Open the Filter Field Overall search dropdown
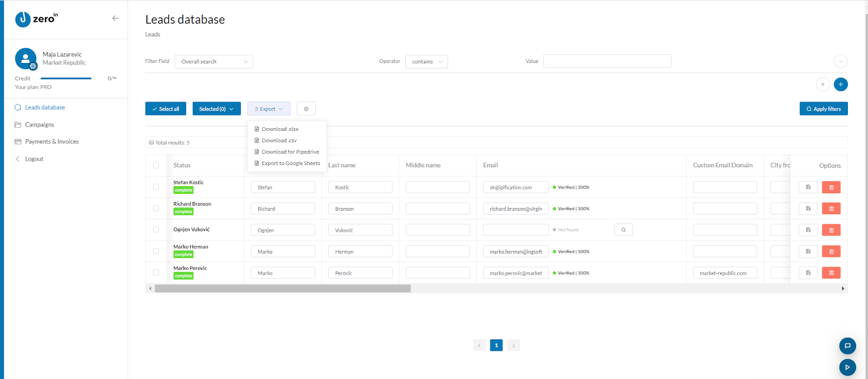Image resolution: width=868 pixels, height=379 pixels. 214,61
